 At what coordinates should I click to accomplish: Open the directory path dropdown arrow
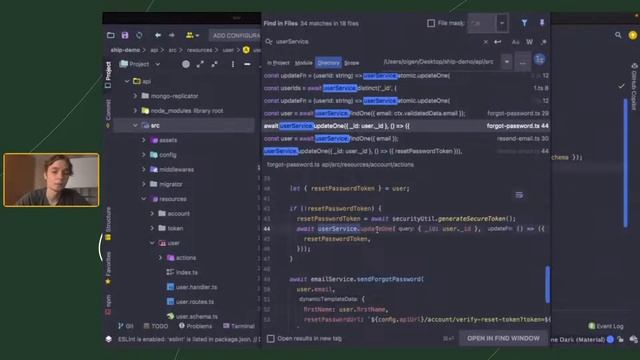point(507,62)
